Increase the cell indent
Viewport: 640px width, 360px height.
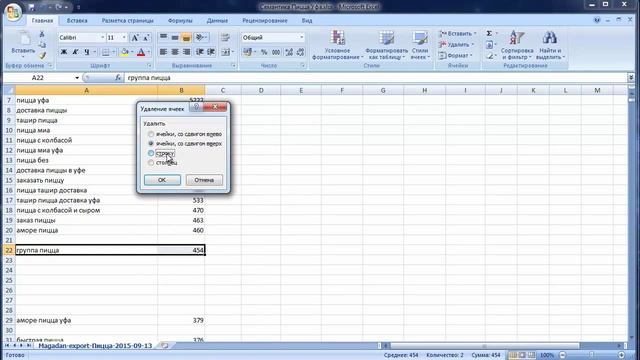[211, 52]
